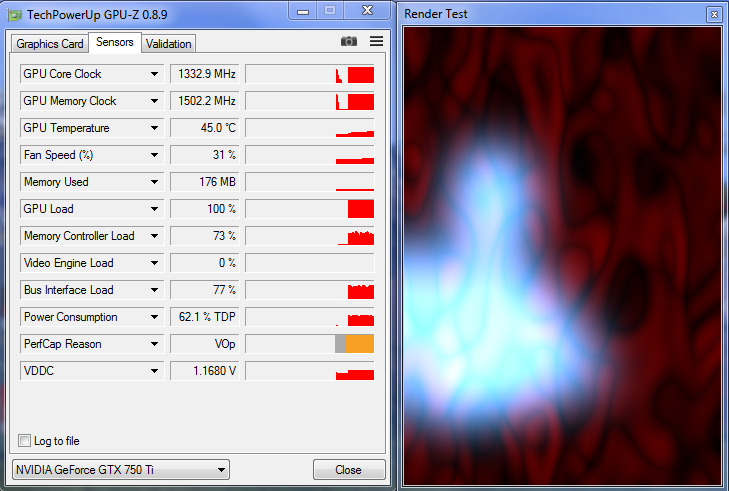This screenshot has height=491, width=729.
Task: Click the GPU-Z title bar app icon
Action: tap(15, 15)
